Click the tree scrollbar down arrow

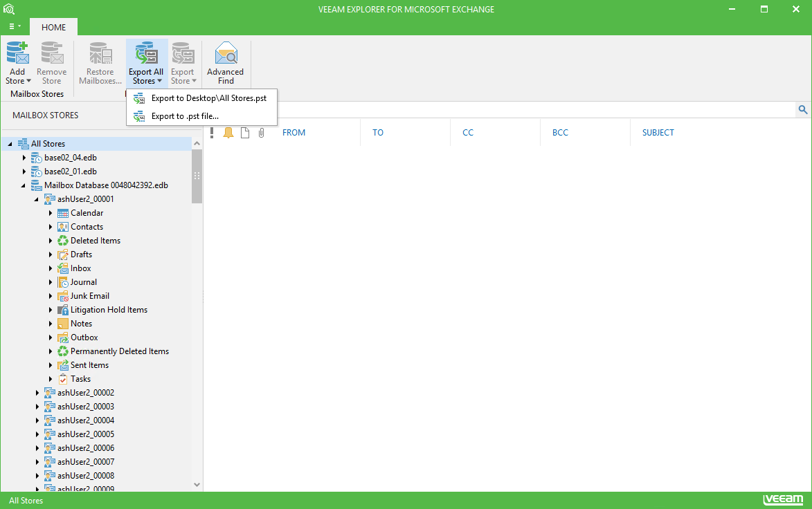[197, 485]
